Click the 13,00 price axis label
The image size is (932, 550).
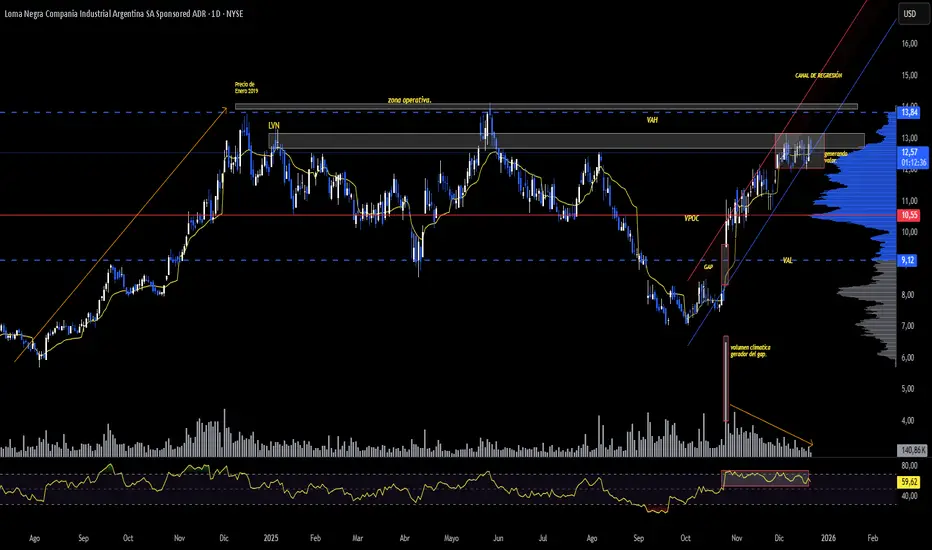909,138
